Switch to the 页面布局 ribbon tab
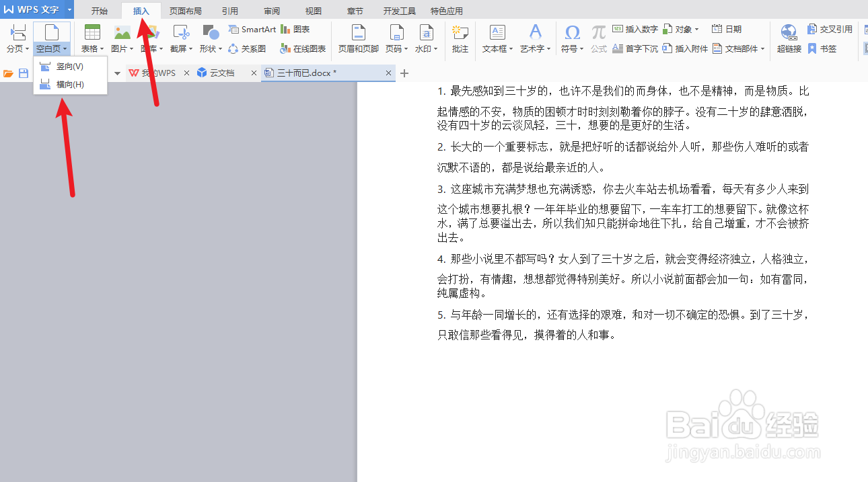 pyautogui.click(x=186, y=11)
